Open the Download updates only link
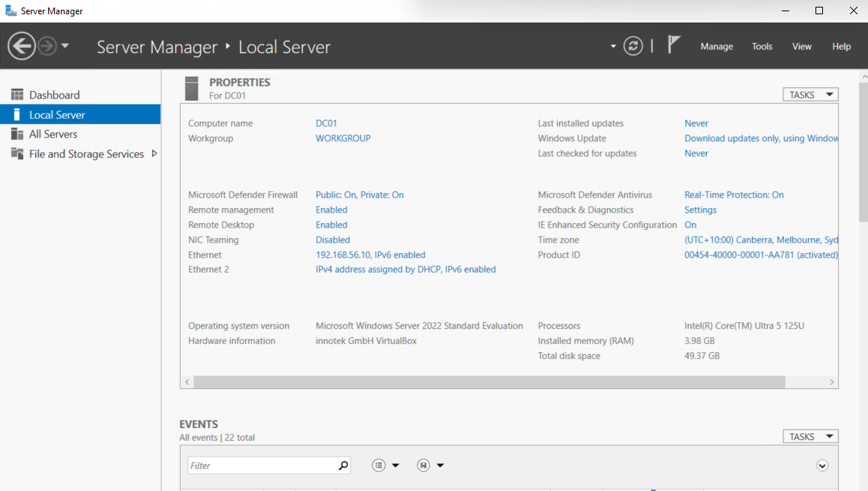The height and width of the screenshot is (491, 868). (x=761, y=138)
